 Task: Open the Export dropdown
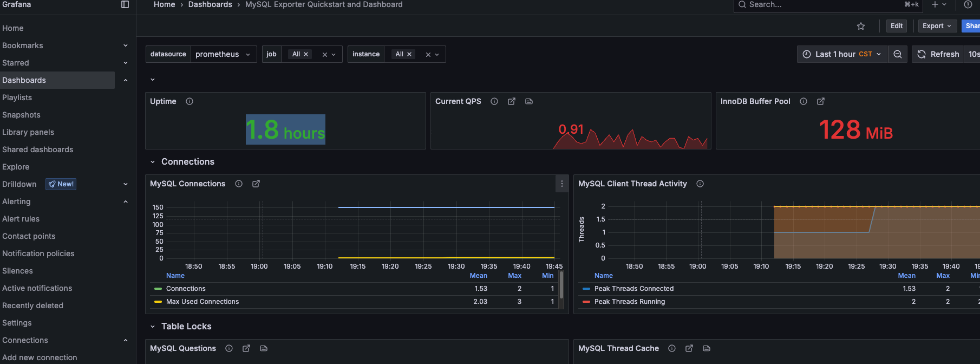[937, 26]
